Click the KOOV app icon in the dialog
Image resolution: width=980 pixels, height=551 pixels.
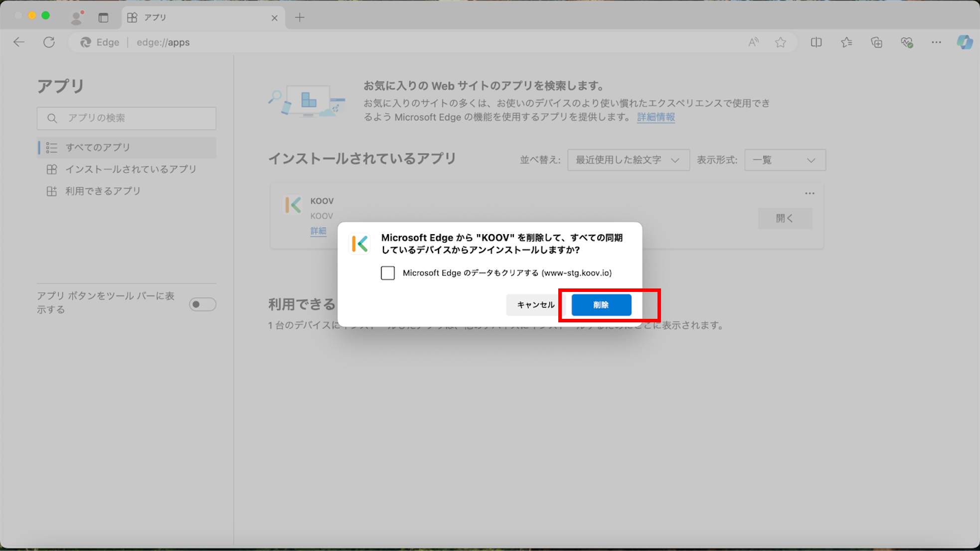(360, 244)
